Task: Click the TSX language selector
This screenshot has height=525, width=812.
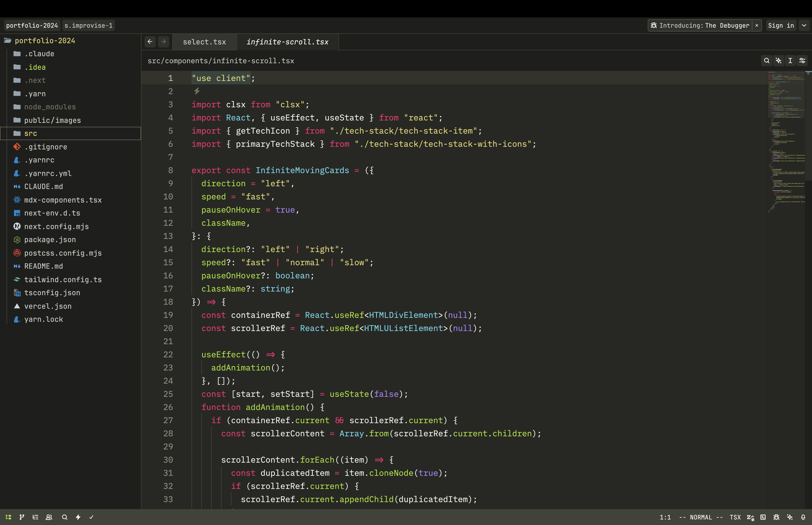Action: (x=735, y=517)
